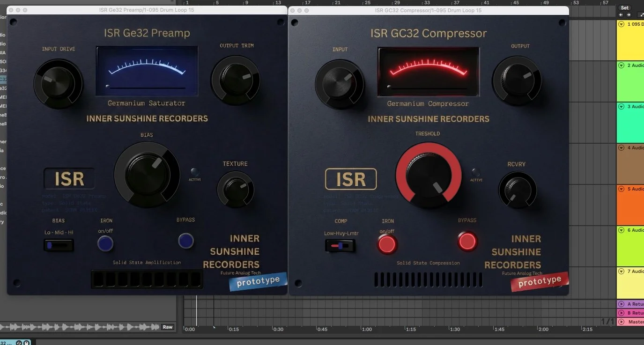This screenshot has height=345, width=644.
Task: Jump to the next locator arrow
Action: pos(629,15)
